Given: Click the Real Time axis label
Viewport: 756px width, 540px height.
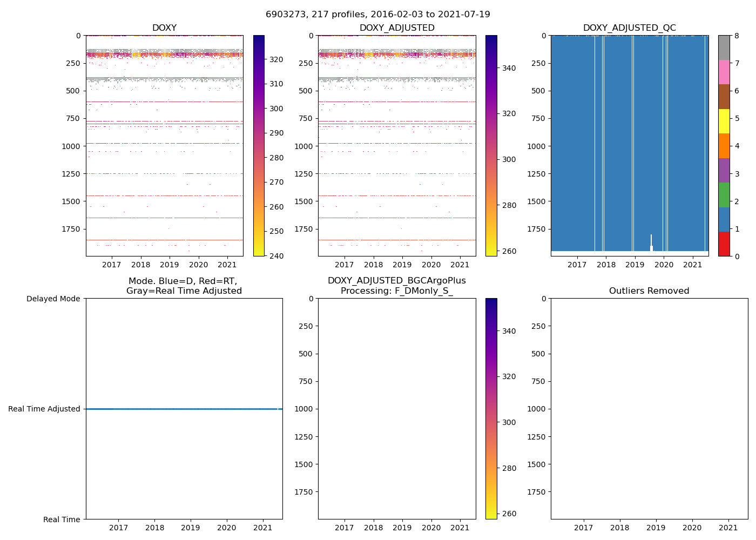Looking at the screenshot, I should click(x=62, y=519).
